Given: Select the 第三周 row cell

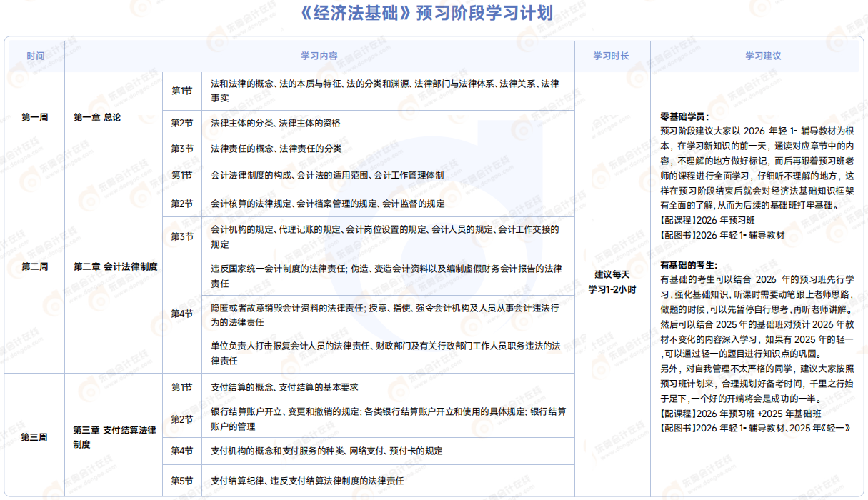Looking at the screenshot, I should 35,436.
